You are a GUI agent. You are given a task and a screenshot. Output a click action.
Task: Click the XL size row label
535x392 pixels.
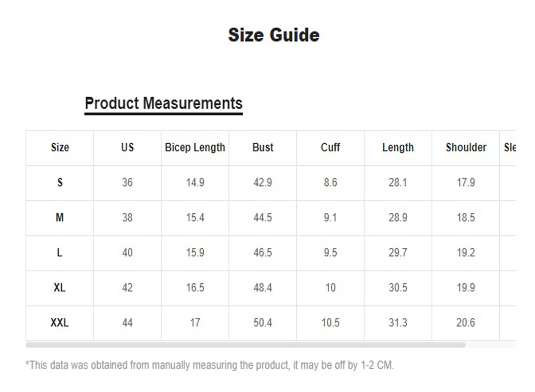(x=60, y=288)
